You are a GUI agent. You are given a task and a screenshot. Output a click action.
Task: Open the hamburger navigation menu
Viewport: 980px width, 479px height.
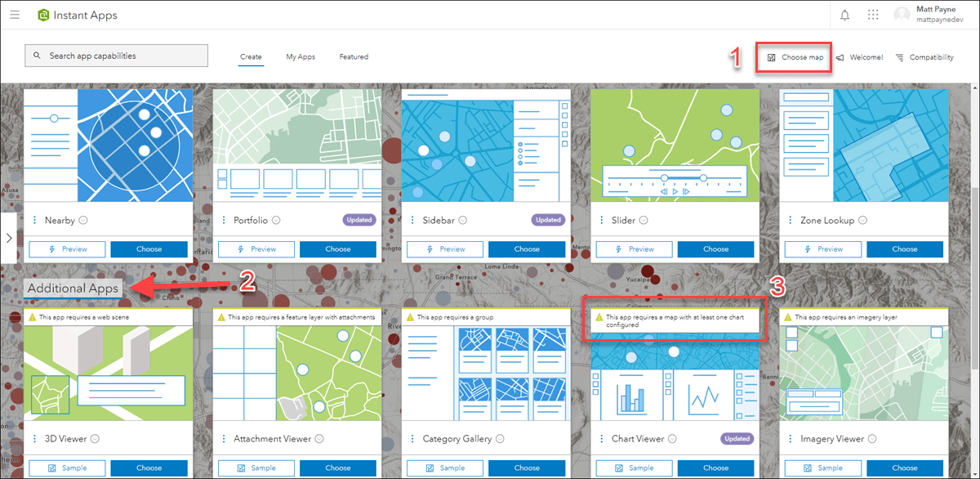(x=16, y=15)
